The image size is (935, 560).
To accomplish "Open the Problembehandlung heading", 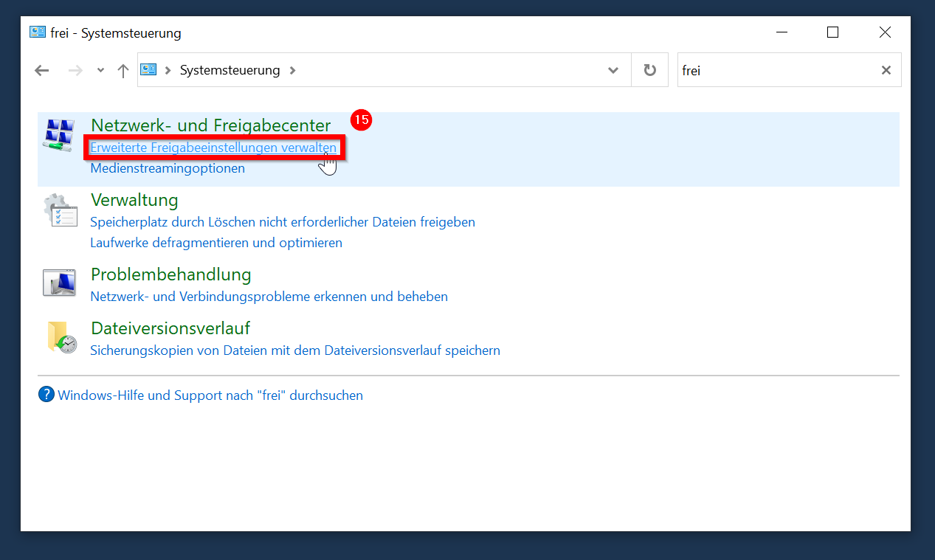I will 170,274.
